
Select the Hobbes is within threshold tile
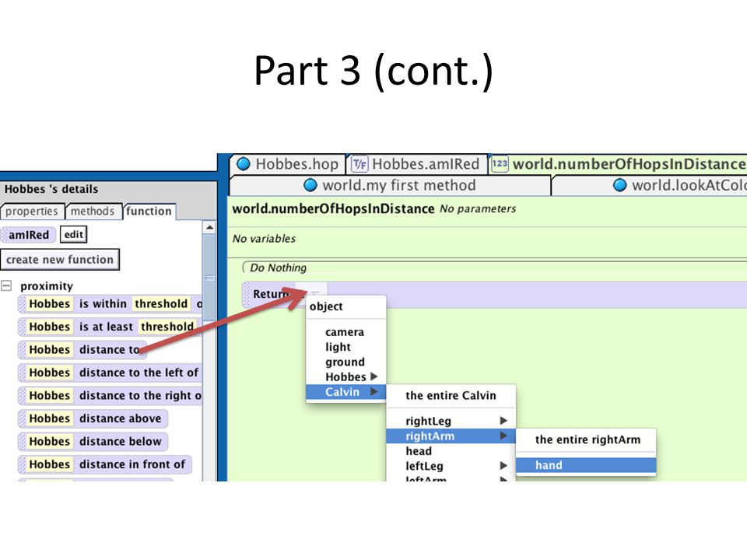(x=110, y=304)
